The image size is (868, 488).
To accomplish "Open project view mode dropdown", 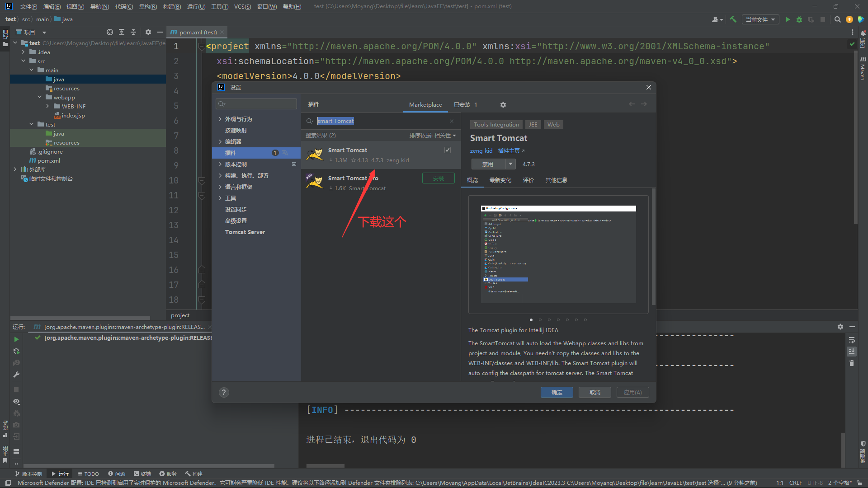I will [x=44, y=33].
